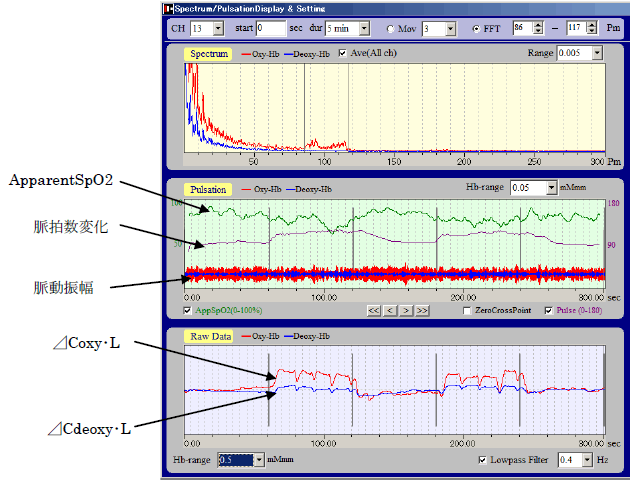Uncheck the Lowpass Filter checkbox
Image resolution: width=634 pixels, height=482 pixels.
(x=482, y=460)
